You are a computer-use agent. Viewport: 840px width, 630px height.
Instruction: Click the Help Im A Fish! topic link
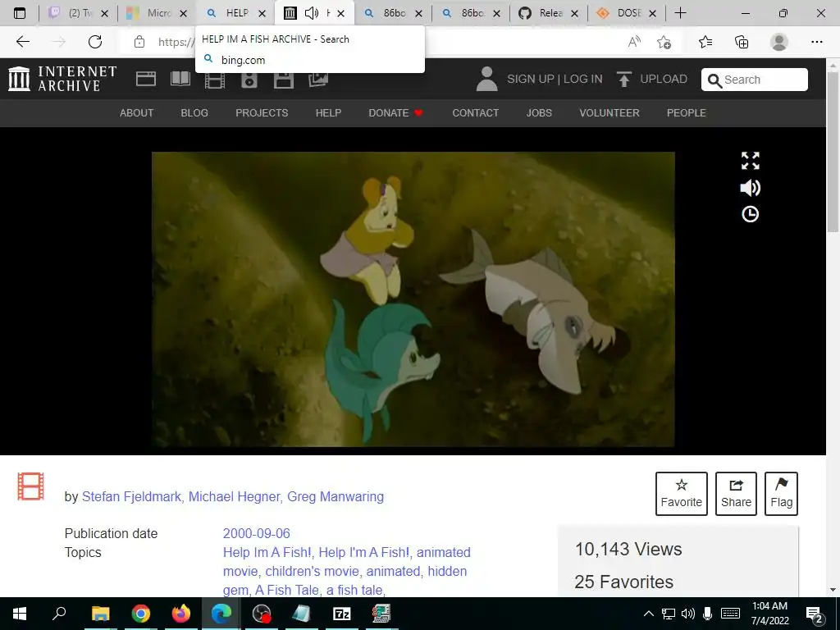click(x=267, y=552)
